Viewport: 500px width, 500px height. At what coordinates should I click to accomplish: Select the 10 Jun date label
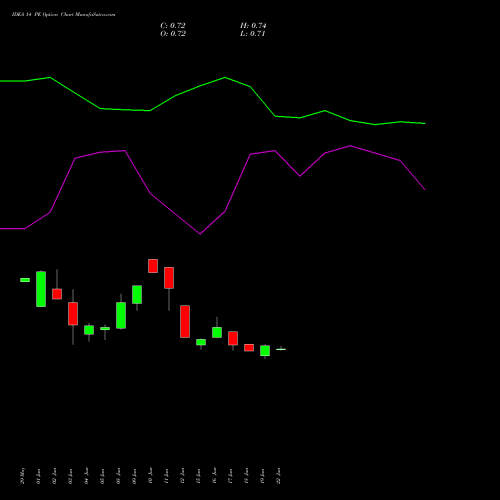pos(151,476)
